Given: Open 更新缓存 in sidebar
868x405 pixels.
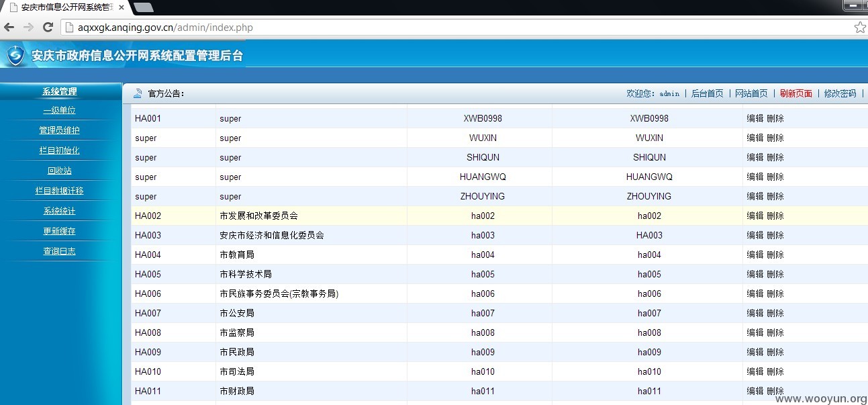Looking at the screenshot, I should tap(59, 231).
